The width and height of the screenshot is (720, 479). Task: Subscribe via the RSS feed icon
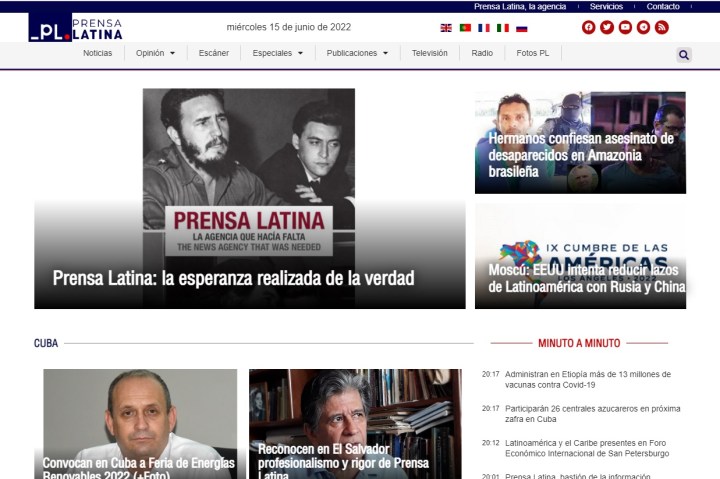tap(661, 27)
